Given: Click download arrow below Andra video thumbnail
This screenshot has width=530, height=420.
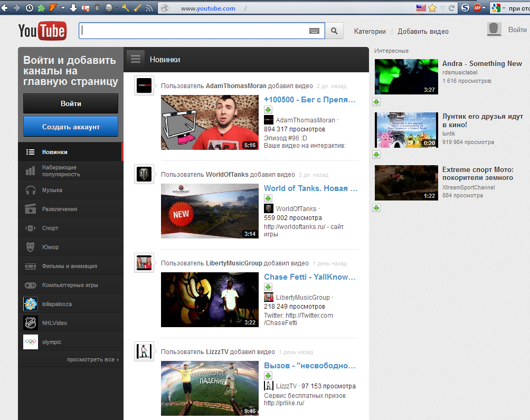Looking at the screenshot, I should 376,102.
